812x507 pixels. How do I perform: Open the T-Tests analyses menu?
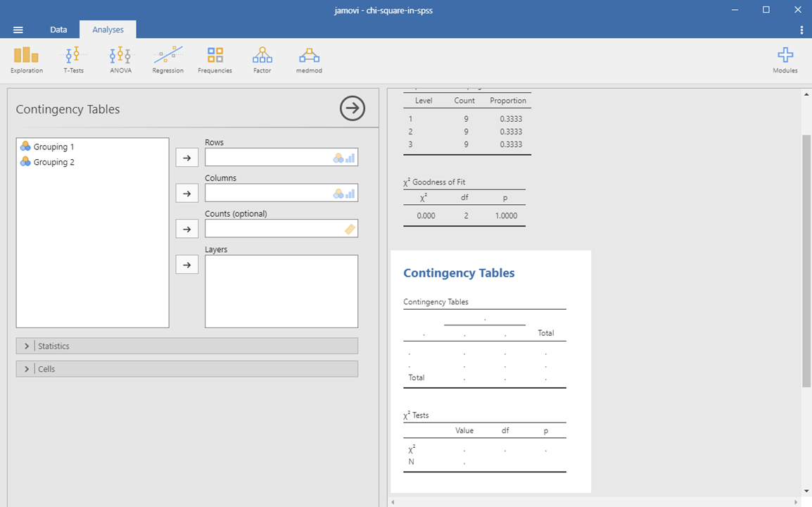(73, 60)
